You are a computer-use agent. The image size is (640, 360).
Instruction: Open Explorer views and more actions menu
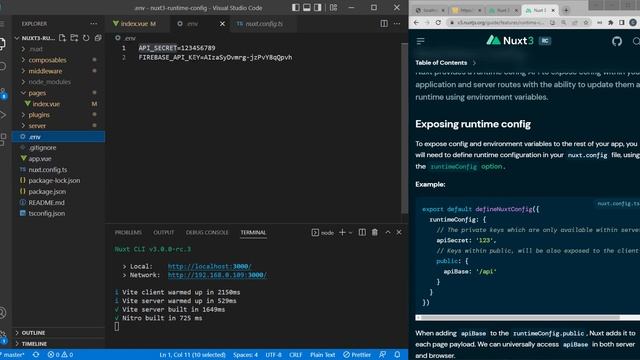94,24
